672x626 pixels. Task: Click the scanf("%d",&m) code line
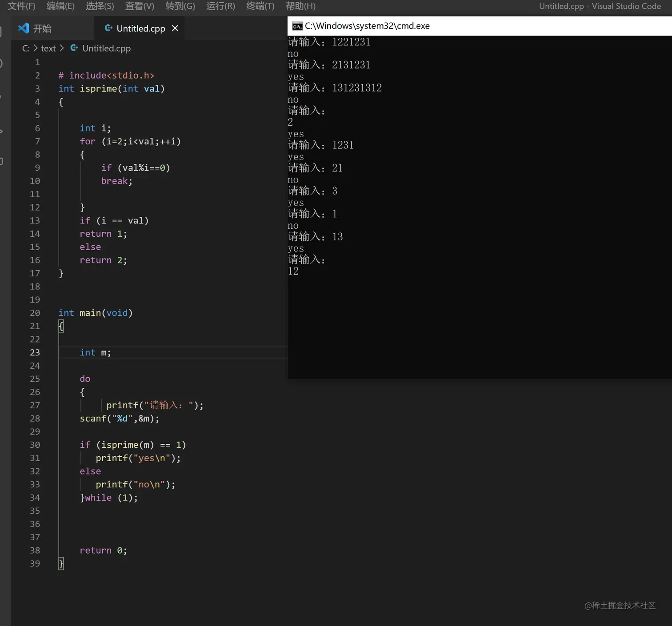(120, 419)
